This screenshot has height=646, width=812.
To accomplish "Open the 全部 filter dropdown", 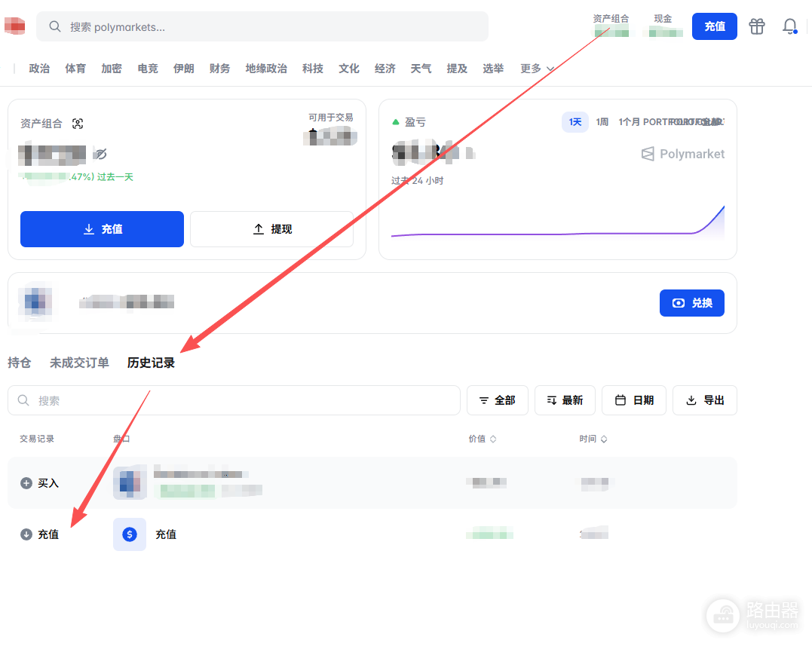I will pos(497,400).
